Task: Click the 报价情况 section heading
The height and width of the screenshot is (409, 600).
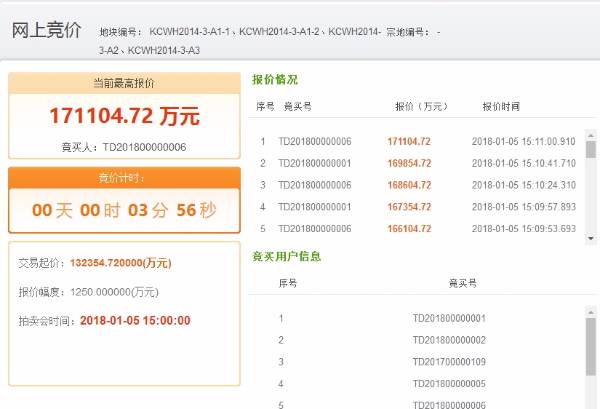Action: (x=275, y=80)
